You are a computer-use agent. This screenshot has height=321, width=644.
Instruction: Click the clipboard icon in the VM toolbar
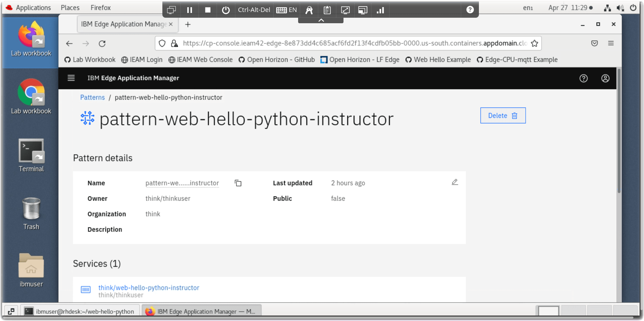click(x=327, y=10)
